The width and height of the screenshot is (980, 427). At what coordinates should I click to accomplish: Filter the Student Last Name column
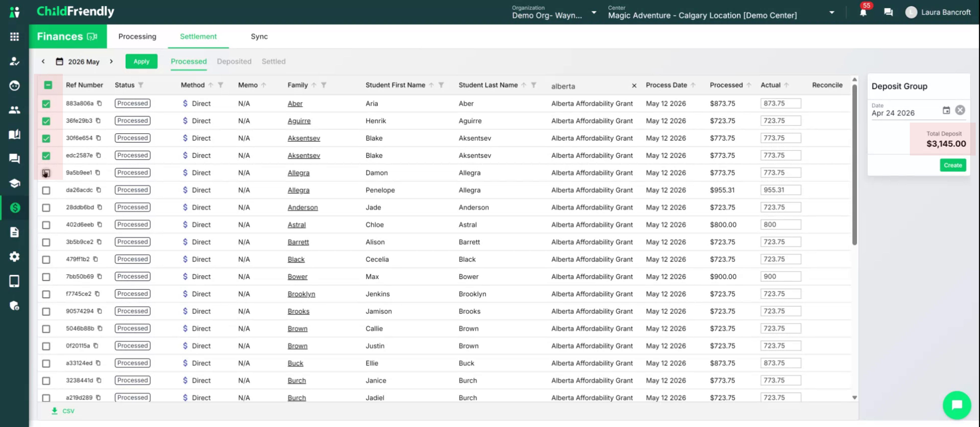click(x=533, y=85)
